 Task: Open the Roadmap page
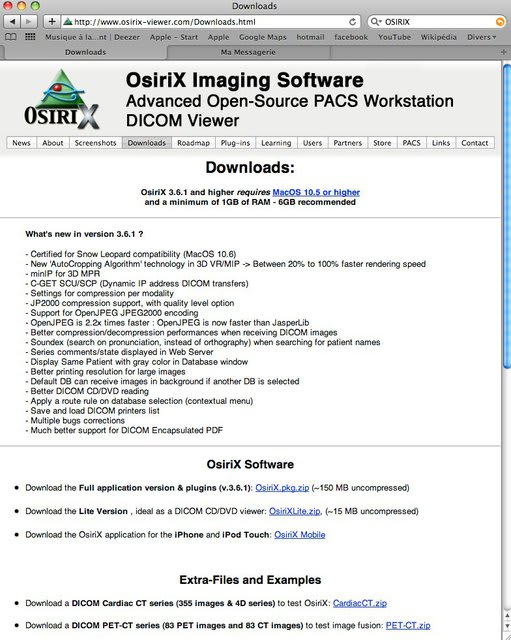[193, 143]
